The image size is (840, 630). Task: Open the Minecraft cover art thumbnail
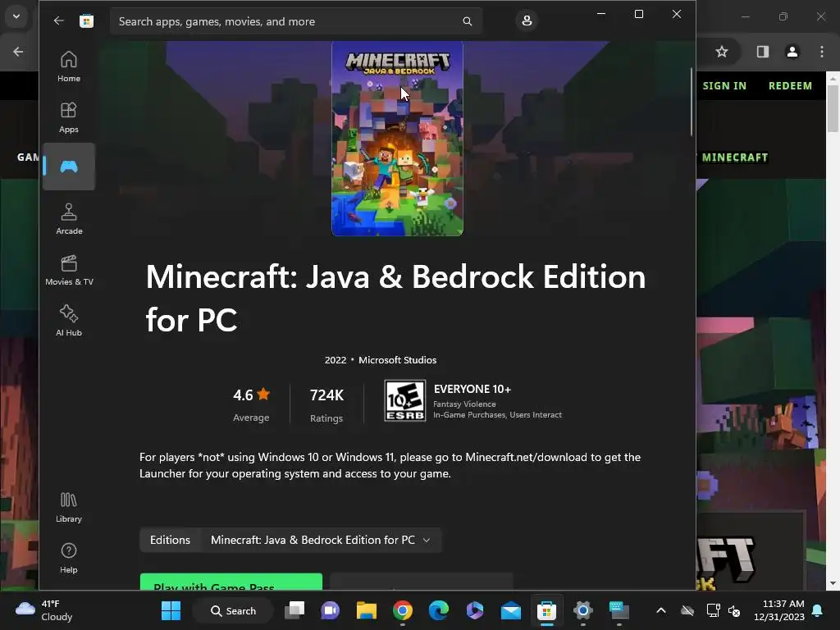[397, 139]
